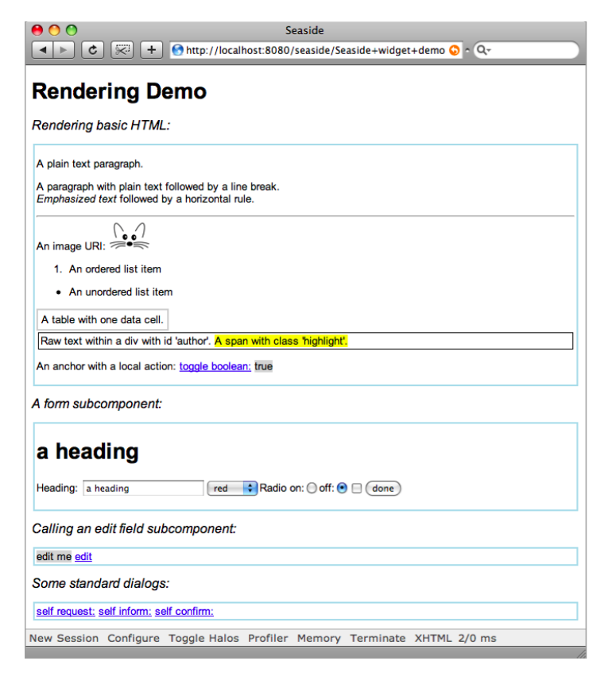Click the browser Forward arrow button
This screenshot has width=616, height=680.
coord(64,50)
